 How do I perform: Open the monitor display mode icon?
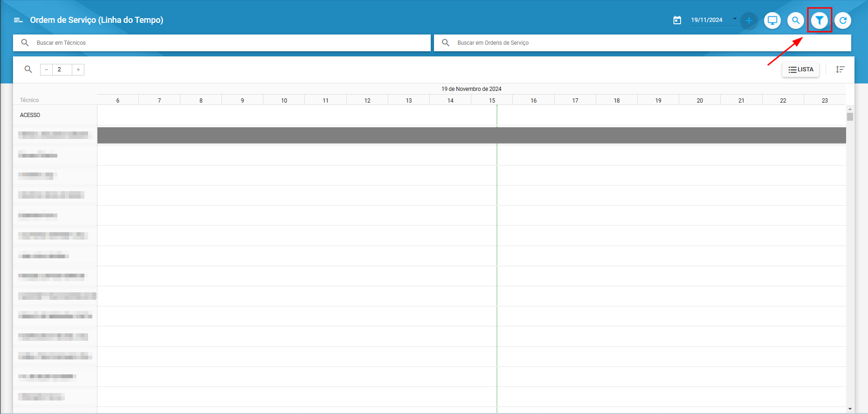[772, 21]
